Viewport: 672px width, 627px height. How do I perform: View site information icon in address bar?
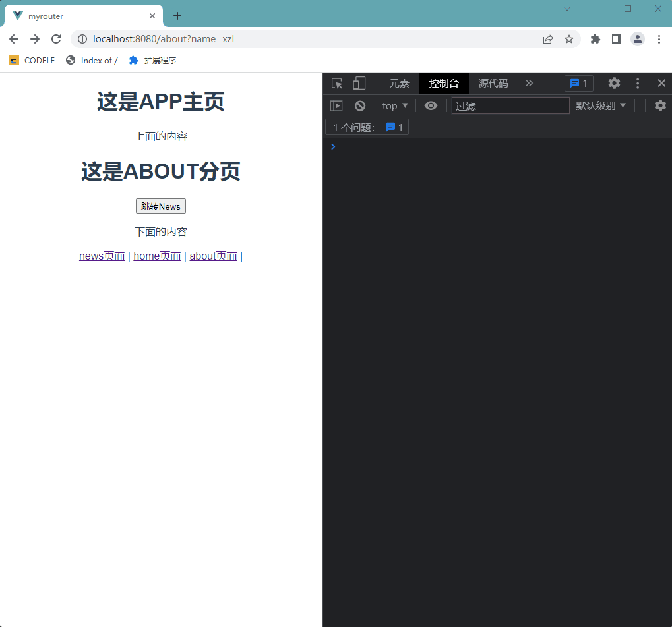[82, 39]
